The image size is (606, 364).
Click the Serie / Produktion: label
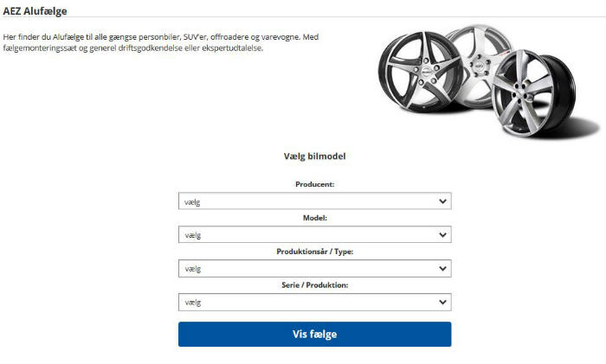(x=314, y=284)
